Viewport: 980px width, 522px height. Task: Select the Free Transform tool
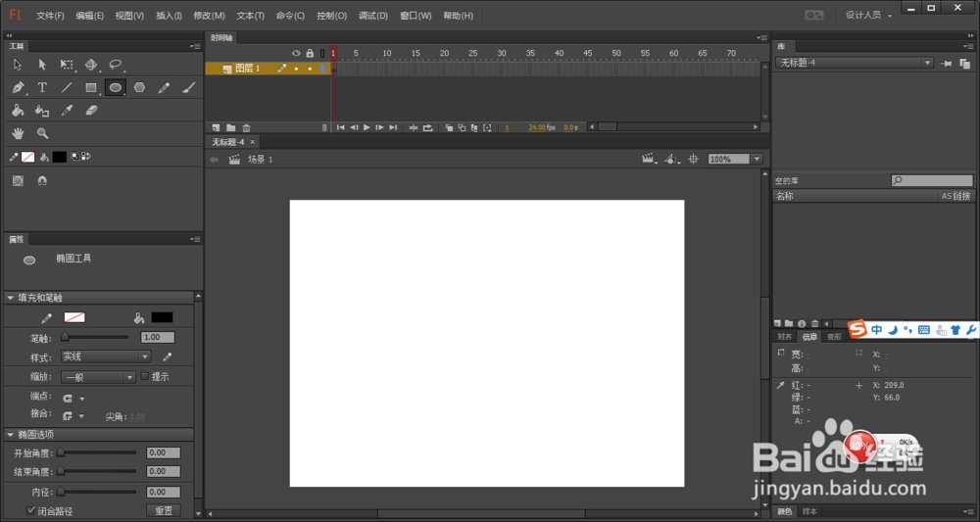(67, 65)
